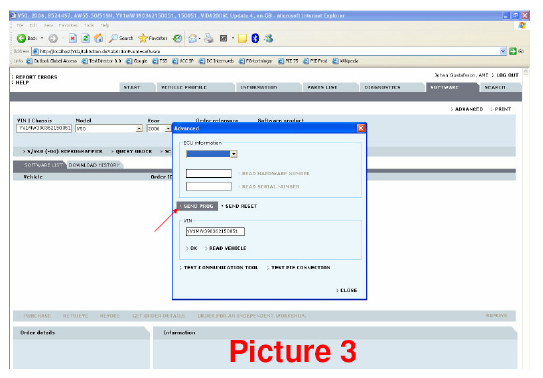This screenshot has height=378, width=543.
Task: Open the IE Help menu
Action: tap(105, 25)
